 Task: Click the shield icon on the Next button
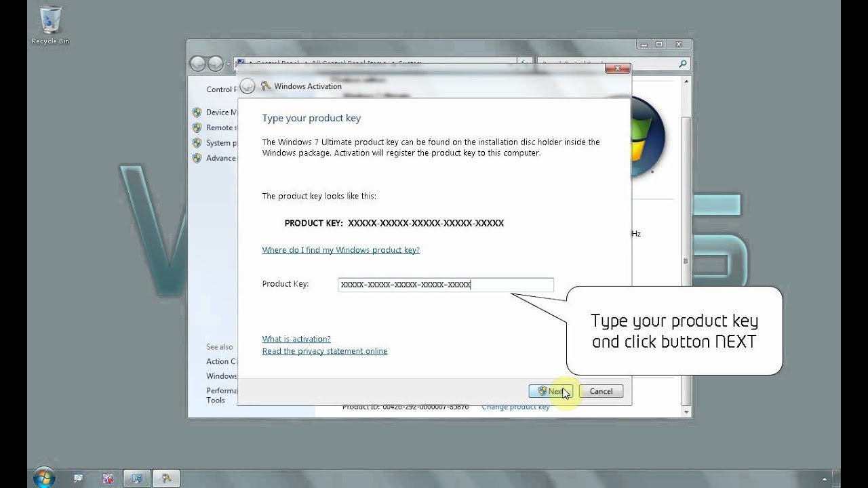coord(542,391)
